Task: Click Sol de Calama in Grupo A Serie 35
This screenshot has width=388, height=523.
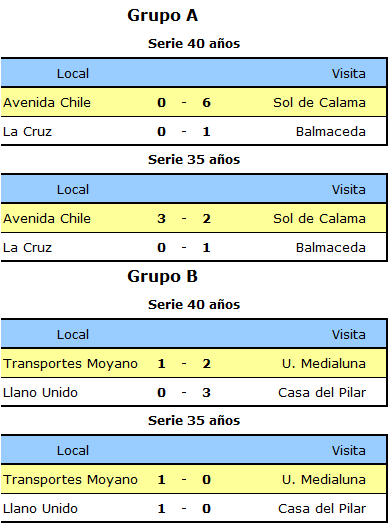Action: coord(319,218)
